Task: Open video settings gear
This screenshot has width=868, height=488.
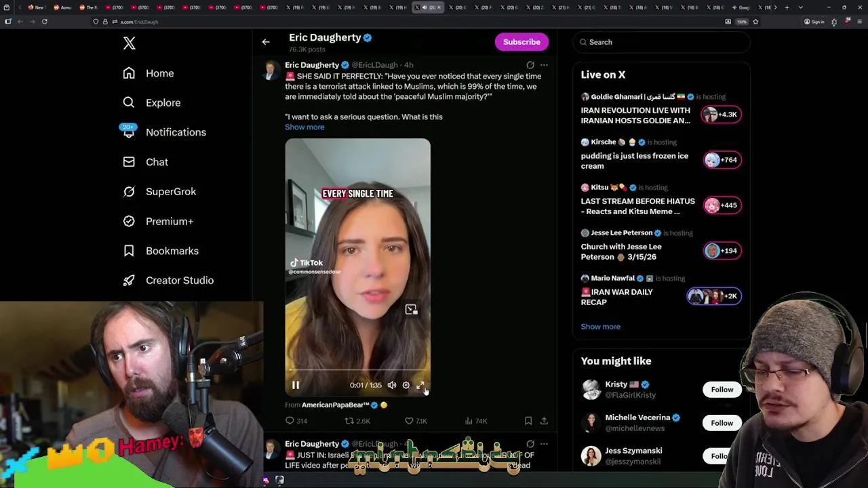Action: pyautogui.click(x=406, y=385)
